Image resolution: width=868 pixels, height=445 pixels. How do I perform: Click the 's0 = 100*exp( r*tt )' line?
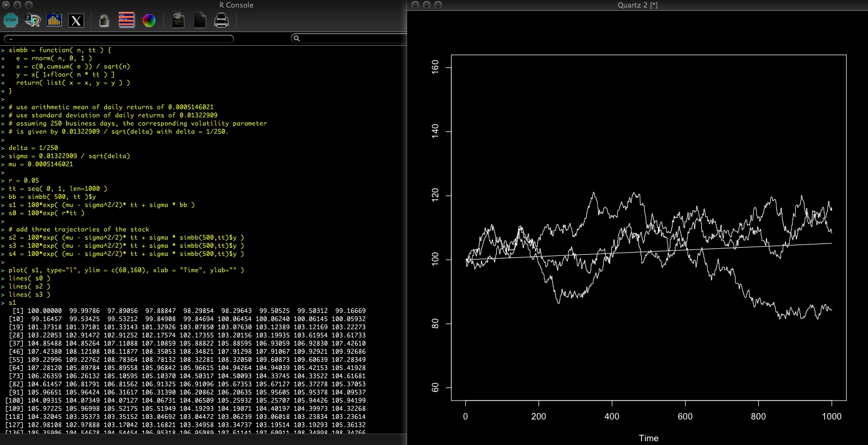(46, 213)
